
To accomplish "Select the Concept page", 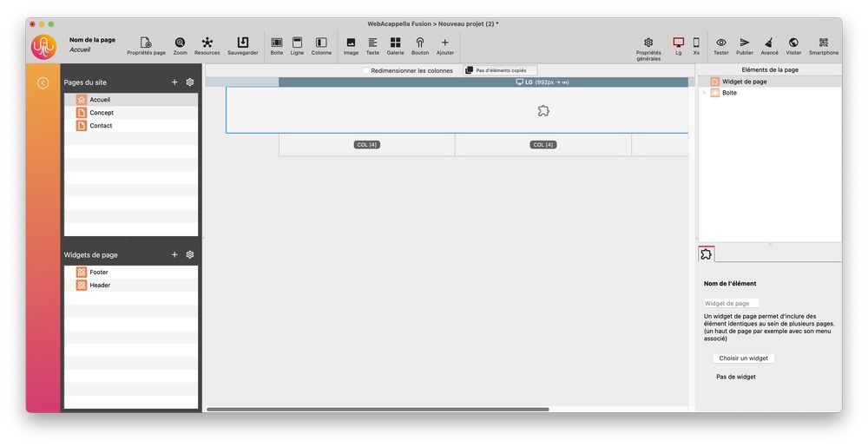I will [102, 113].
